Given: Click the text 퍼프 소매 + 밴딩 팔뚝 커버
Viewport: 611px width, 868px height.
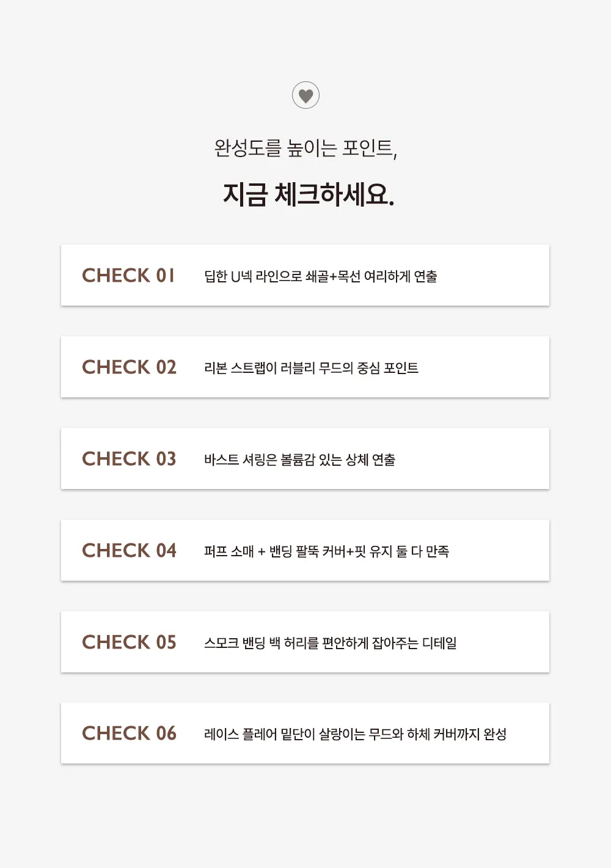Looking at the screenshot, I should [x=275, y=551].
